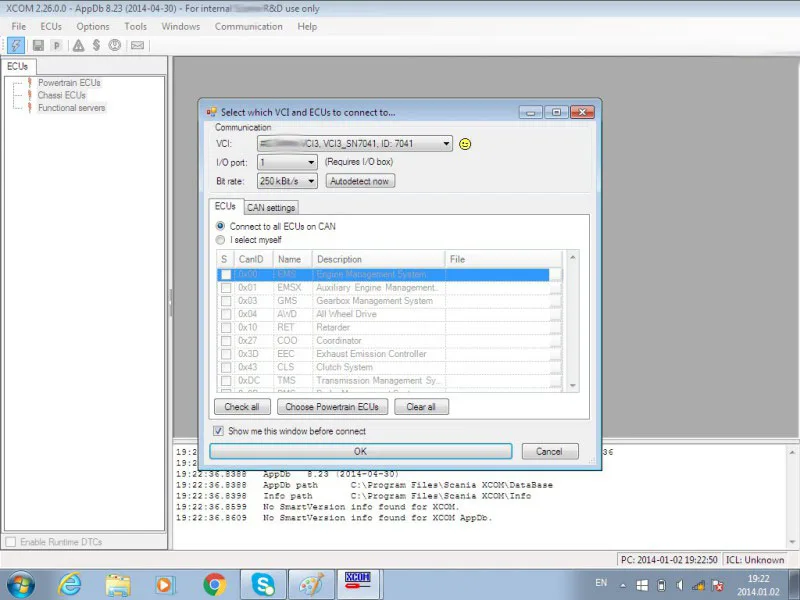Click the lightning connect toolbar icon
The width and height of the screenshot is (800, 600).
16,45
